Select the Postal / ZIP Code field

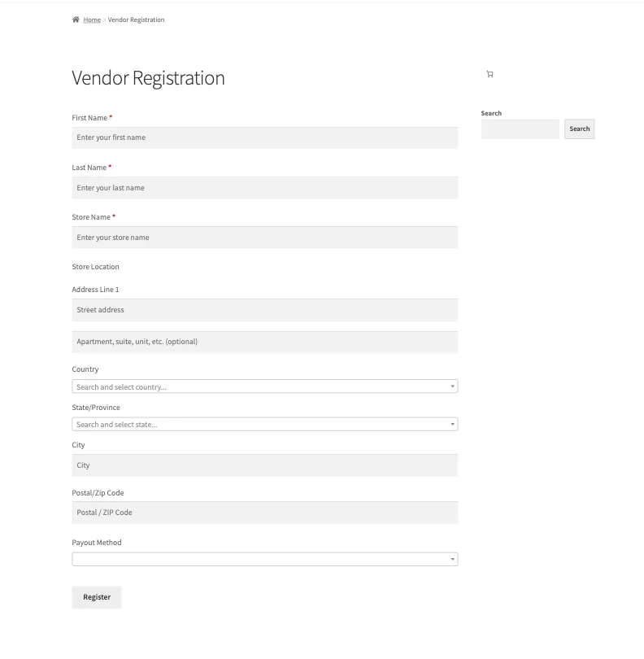(264, 513)
